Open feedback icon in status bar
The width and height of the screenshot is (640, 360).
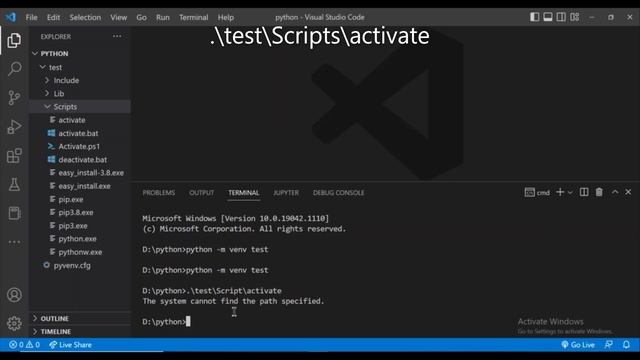609,345
